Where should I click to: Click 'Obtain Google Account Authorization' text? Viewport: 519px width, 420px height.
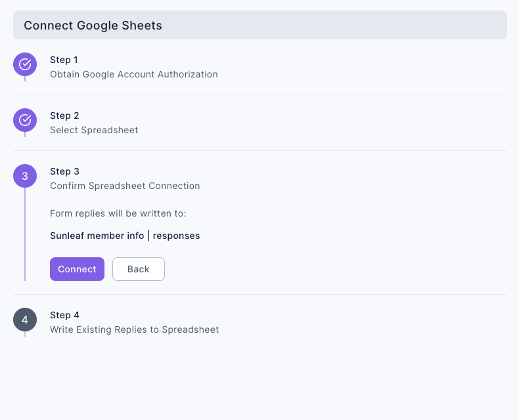tap(134, 74)
